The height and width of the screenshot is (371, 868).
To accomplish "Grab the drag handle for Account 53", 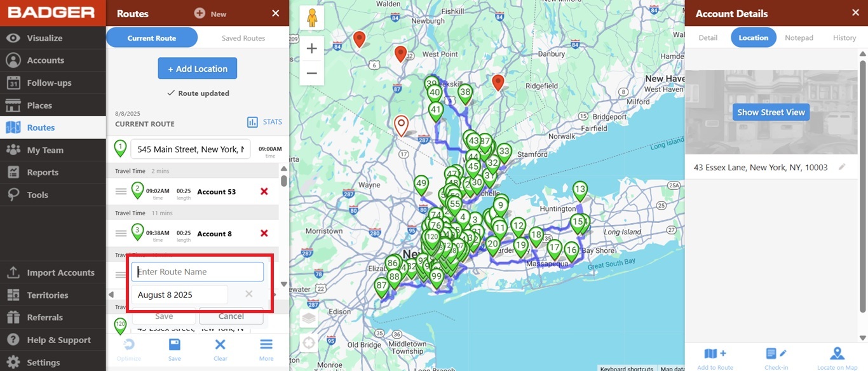I will (121, 192).
